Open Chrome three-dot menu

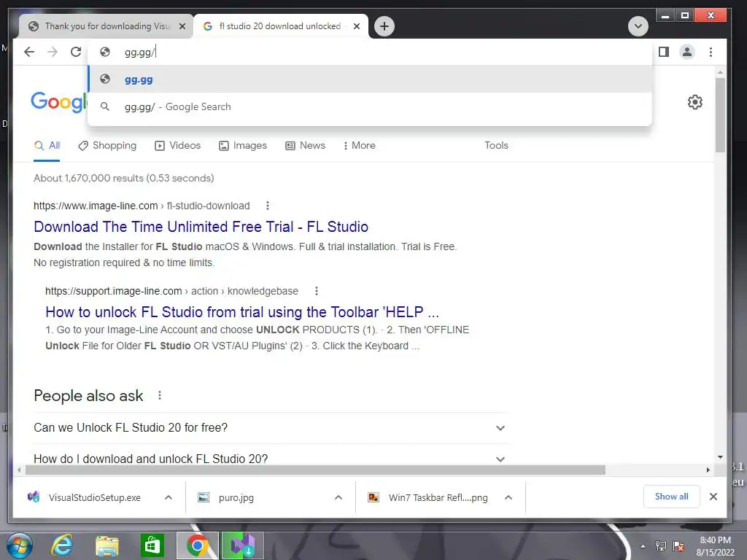(x=711, y=52)
